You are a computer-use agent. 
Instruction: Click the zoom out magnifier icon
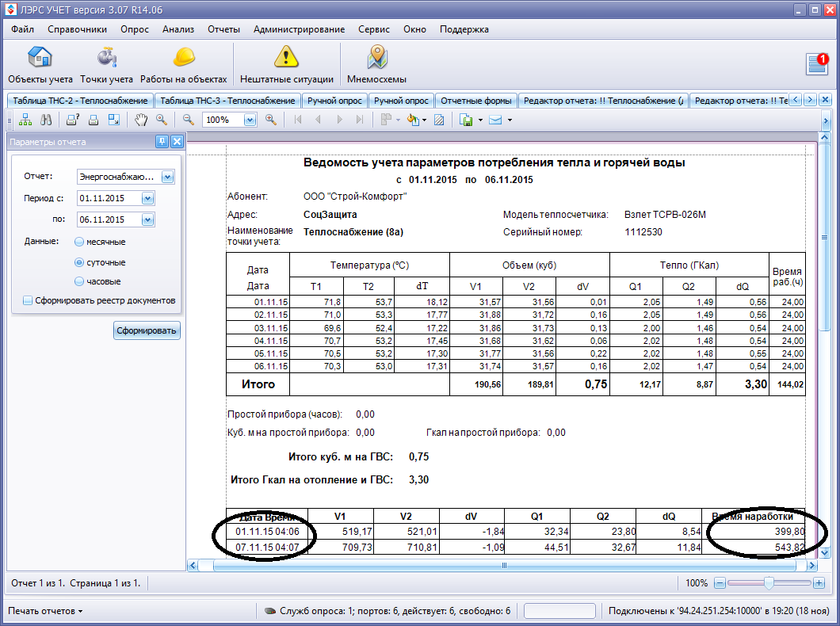tap(188, 120)
